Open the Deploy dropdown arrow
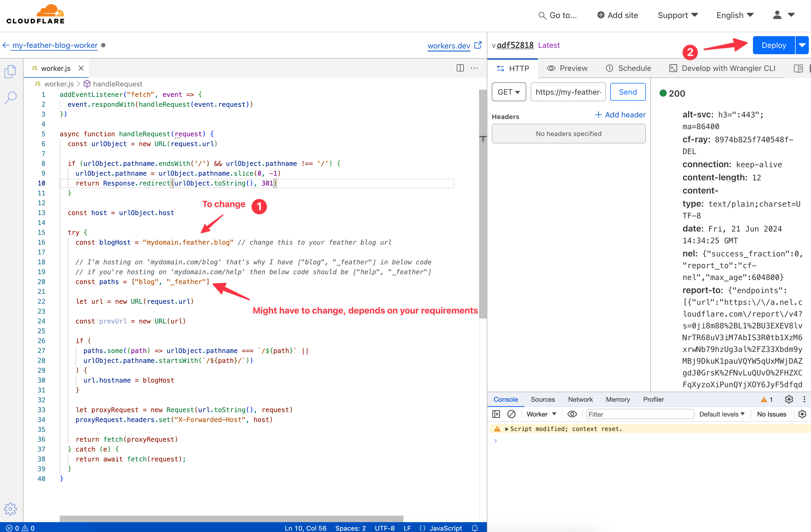This screenshot has height=532, width=811. pos(802,45)
